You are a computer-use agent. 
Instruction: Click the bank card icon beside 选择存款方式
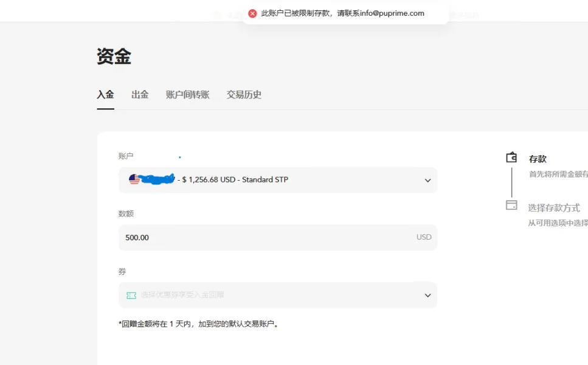pyautogui.click(x=511, y=205)
